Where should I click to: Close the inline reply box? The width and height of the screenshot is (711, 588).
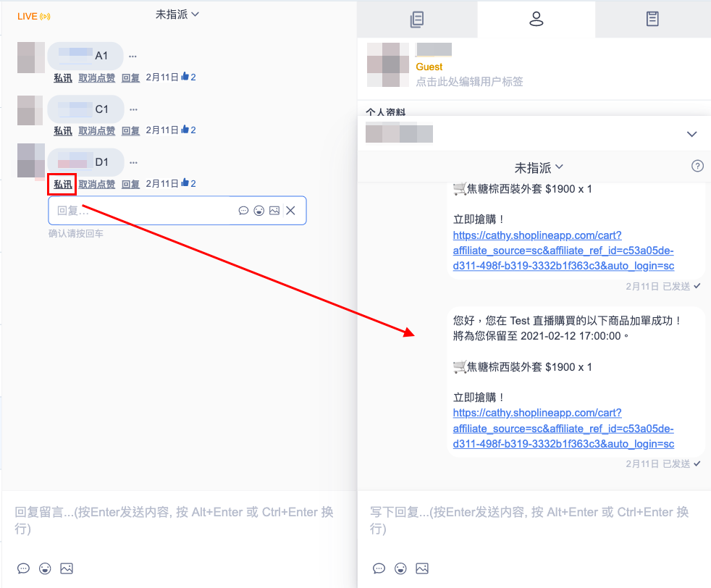290,210
